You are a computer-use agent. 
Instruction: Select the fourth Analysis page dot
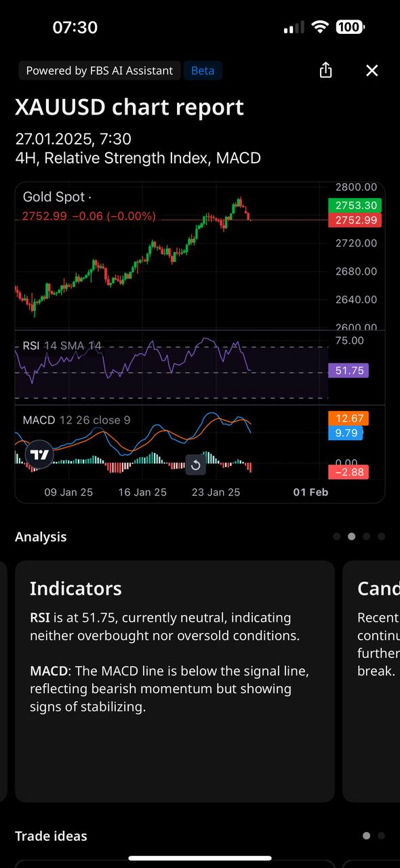click(x=381, y=536)
